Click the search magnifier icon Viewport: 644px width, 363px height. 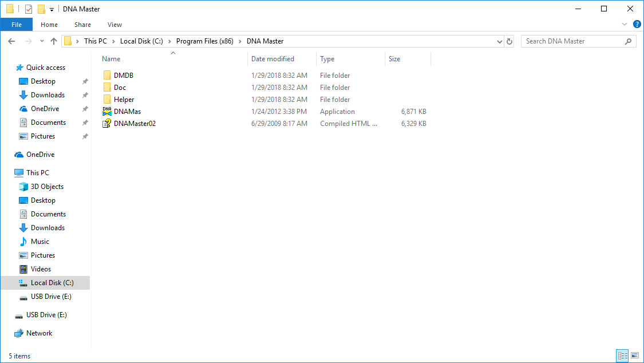tap(628, 41)
